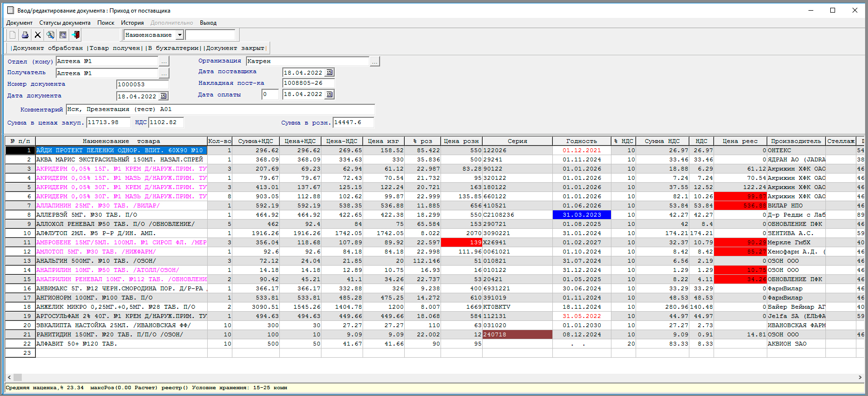Click the search text field in toolbar
This screenshot has height=396, width=868.
[210, 35]
